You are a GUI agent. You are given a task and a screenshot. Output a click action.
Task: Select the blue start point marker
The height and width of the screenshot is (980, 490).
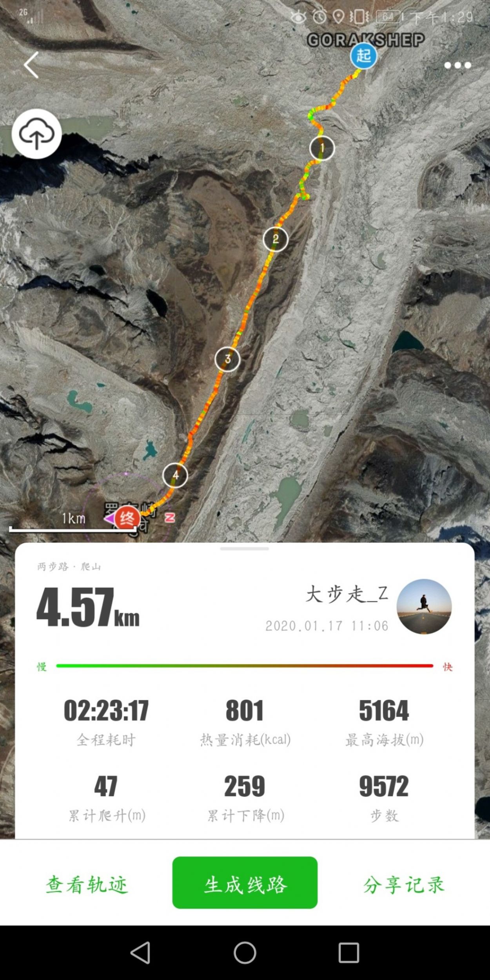[x=364, y=56]
